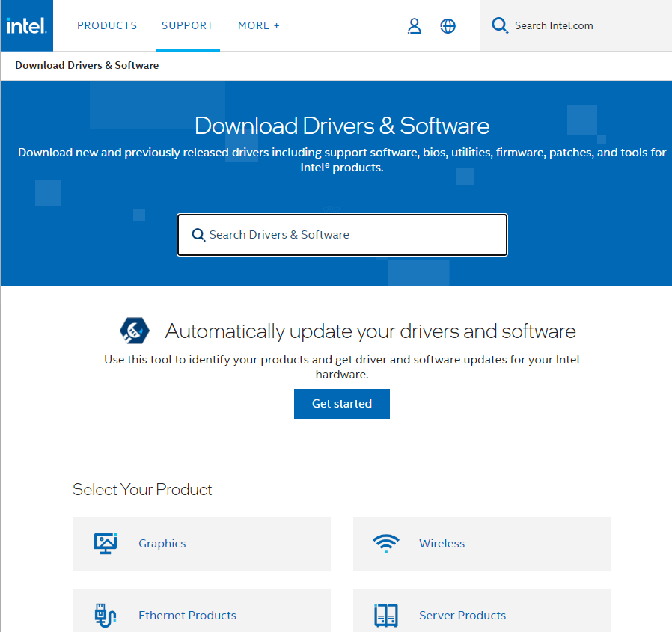Open the user account sign-in icon
This screenshot has width=672, height=632.
pyautogui.click(x=414, y=25)
